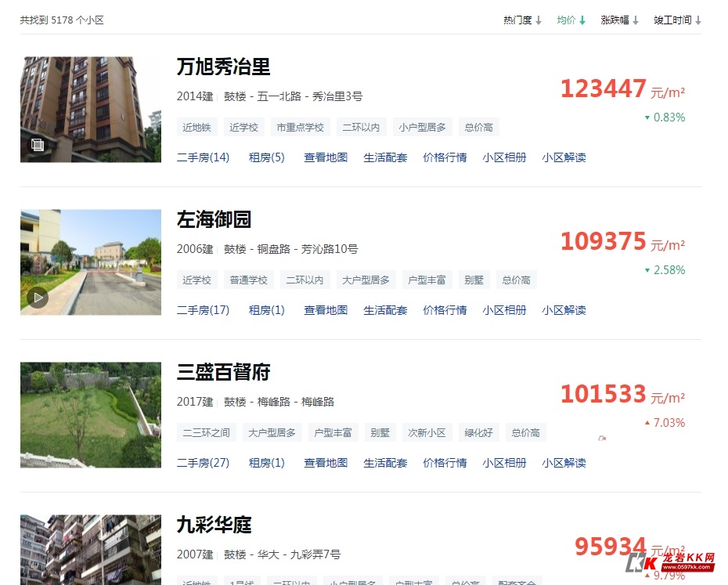Open 二手房(14) for 万旭秀冶里
The image size is (728, 585).
tap(203, 157)
